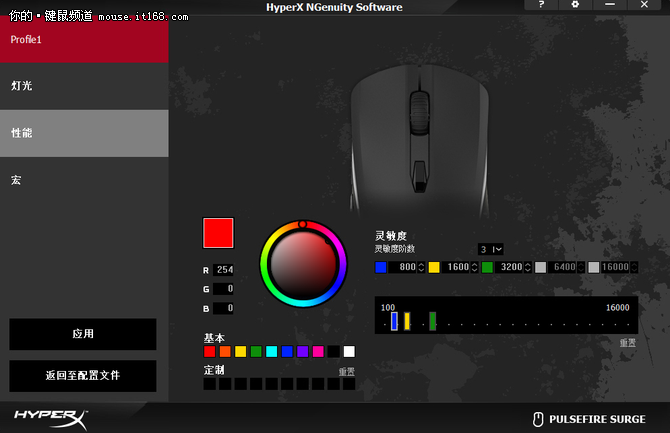
Task: Pick a shade inside the color wheel disc
Action: coord(303,264)
